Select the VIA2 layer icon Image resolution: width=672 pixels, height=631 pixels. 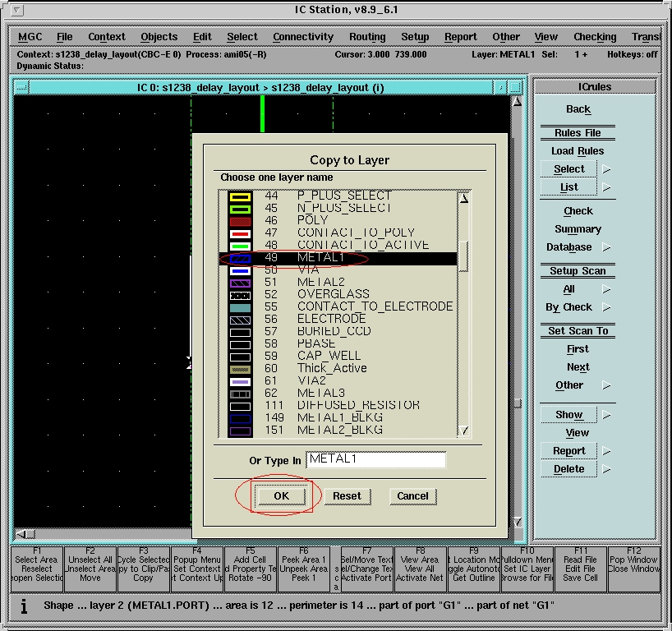(240, 381)
